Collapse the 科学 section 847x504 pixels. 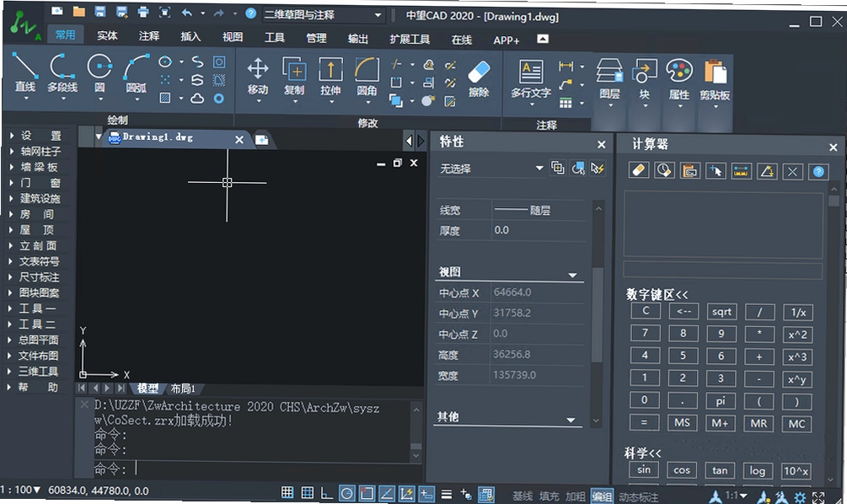643,453
